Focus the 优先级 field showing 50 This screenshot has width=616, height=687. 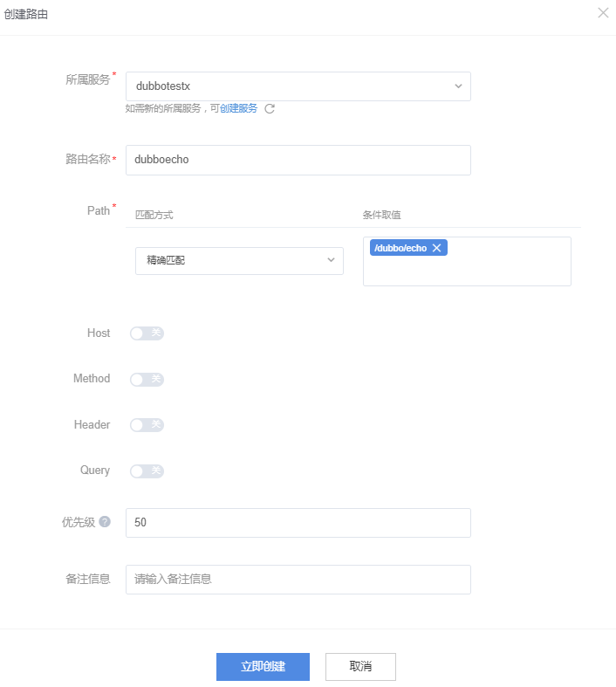pyautogui.click(x=298, y=523)
